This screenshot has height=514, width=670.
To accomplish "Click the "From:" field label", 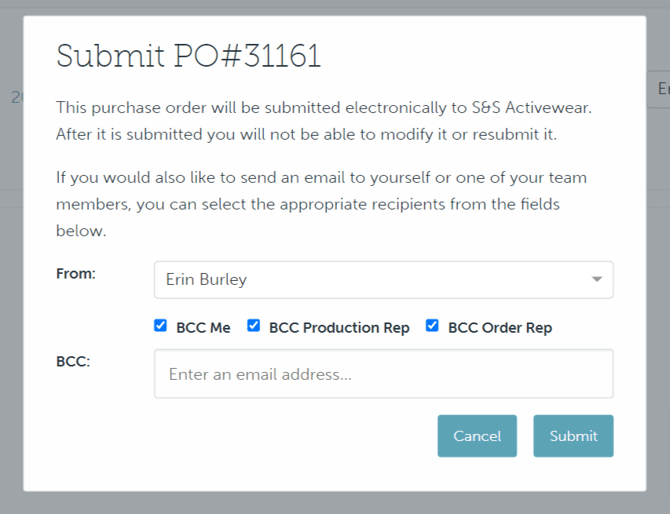I will pos(76,272).
